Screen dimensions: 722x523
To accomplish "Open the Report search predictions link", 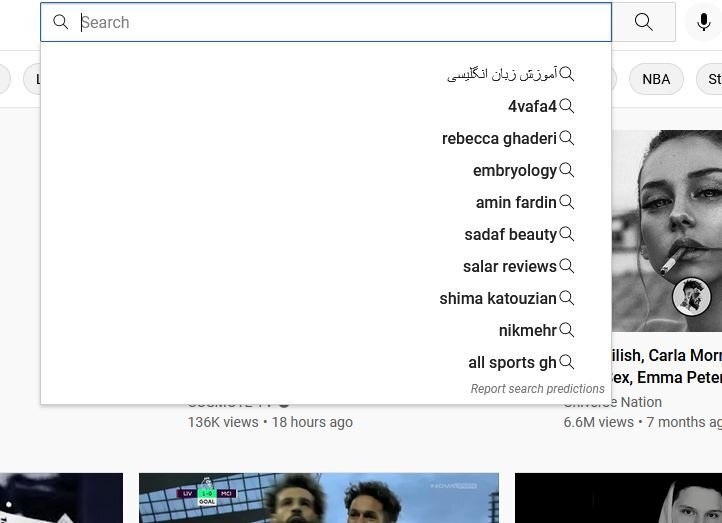I will tap(537, 389).
